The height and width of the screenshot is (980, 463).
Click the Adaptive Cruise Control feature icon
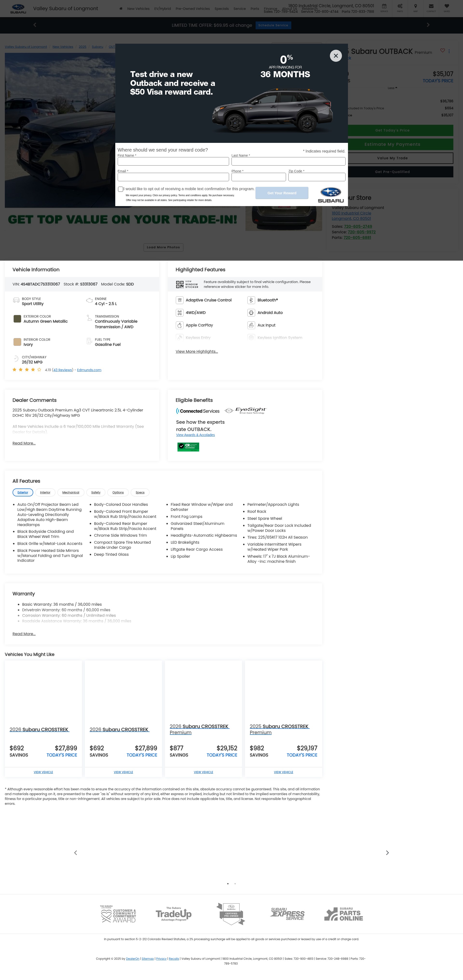tap(179, 300)
